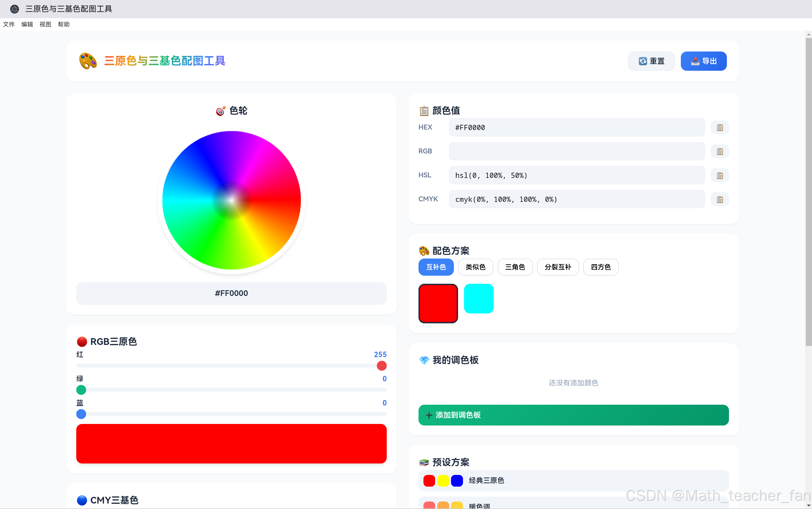Image resolution: width=812 pixels, height=509 pixels.
Task: Copy the HSL value with clipboard icon
Action: 720,175
